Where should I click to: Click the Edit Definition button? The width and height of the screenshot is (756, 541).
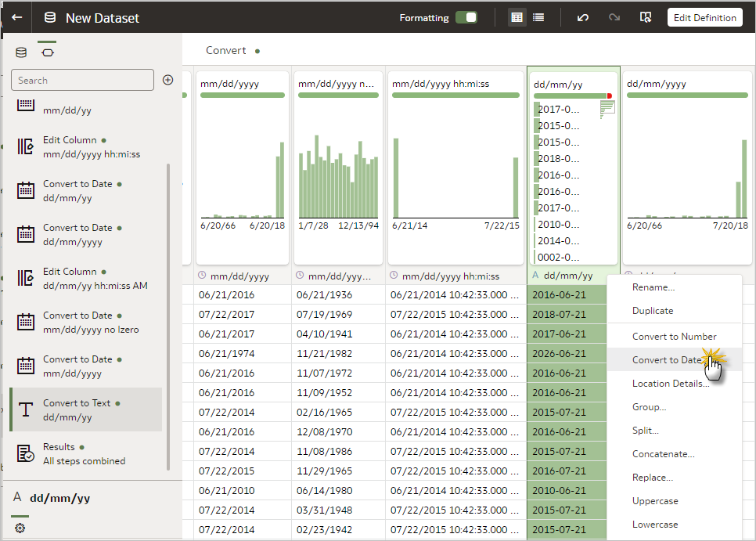(704, 17)
